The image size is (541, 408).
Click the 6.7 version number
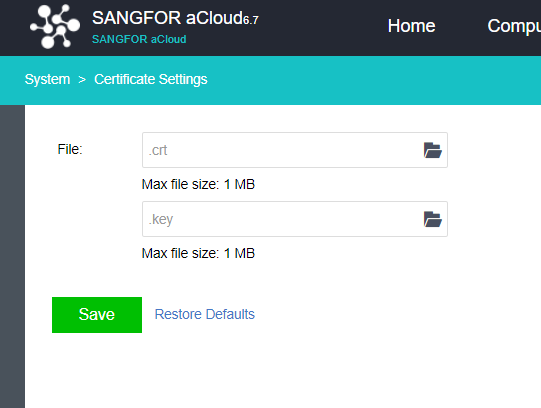(251, 20)
